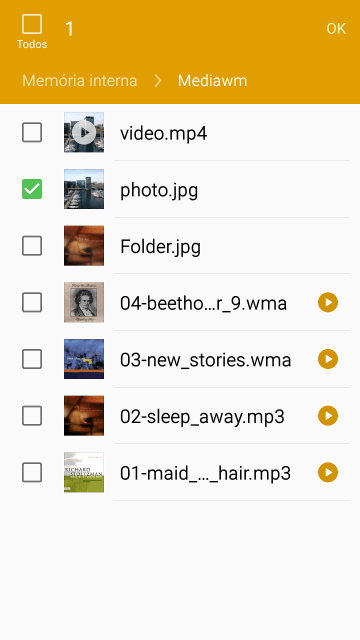The image size is (360, 640).
Task: Play preview of 01-maid hair mp3 file
Action: [328, 473]
